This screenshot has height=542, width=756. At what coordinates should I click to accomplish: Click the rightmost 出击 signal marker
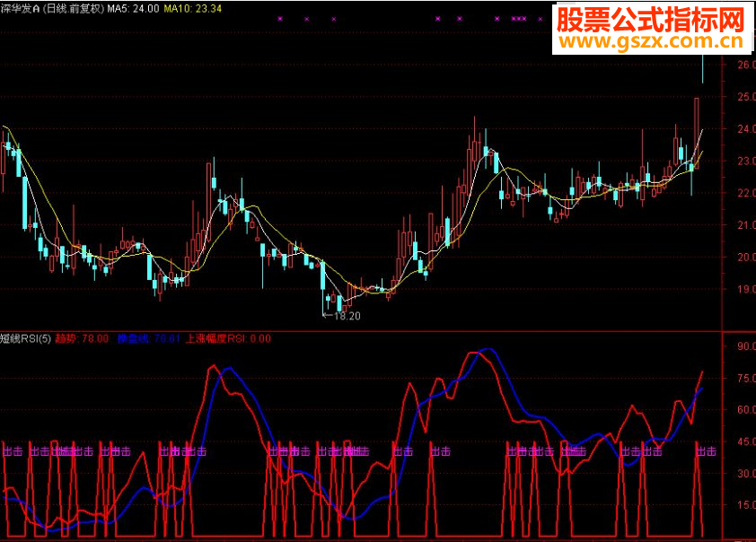[707, 451]
